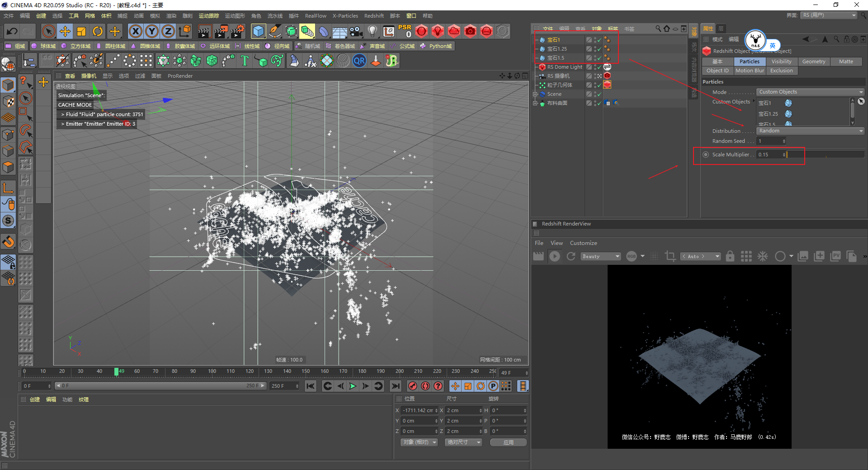Open the Motion Blur tab button

click(x=750, y=70)
